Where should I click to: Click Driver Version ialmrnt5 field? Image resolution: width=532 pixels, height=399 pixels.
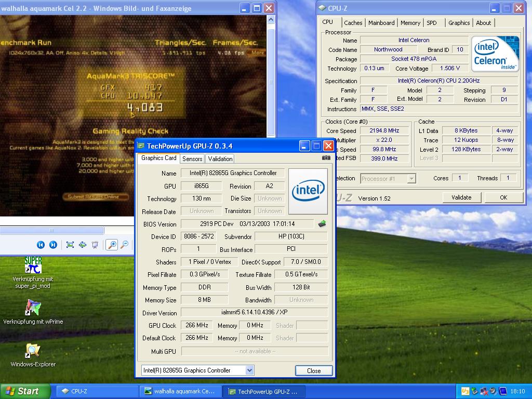255,312
